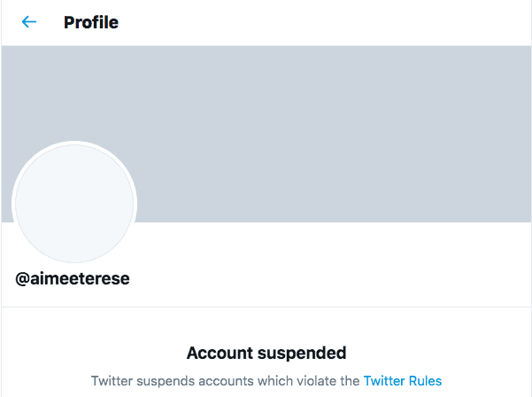The width and height of the screenshot is (532, 397).
Task: Click the Profile page title
Action: (91, 22)
